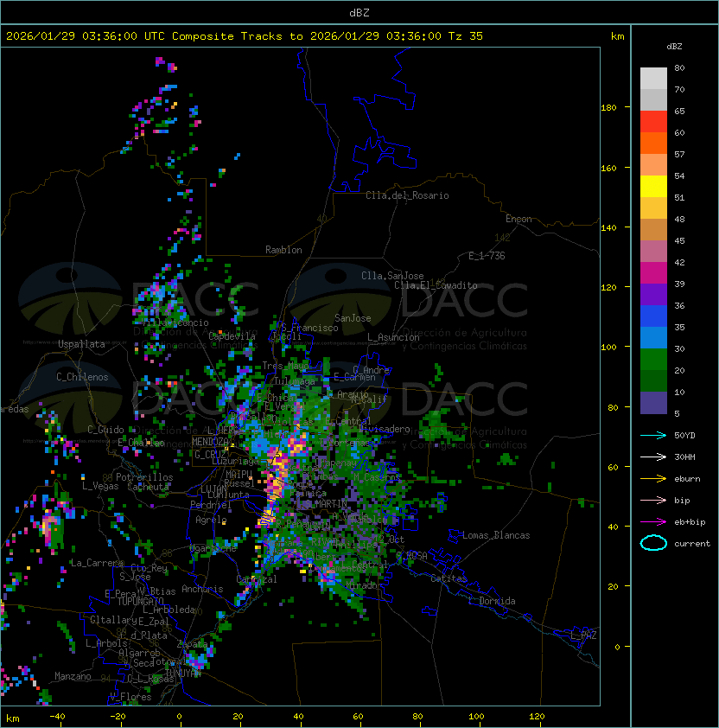719x728 pixels.
Task: Click the 'Carrizal' map label
Action: coord(257,579)
